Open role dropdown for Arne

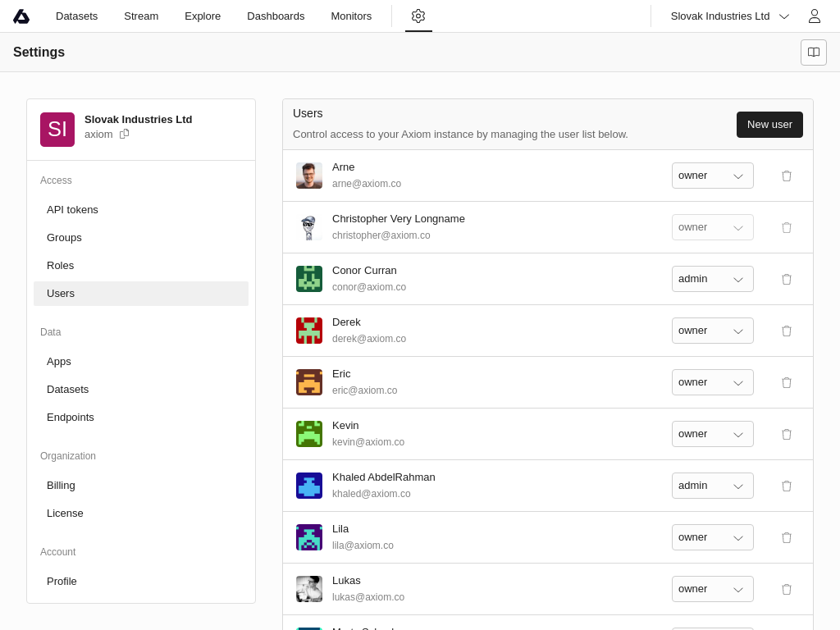(x=712, y=176)
